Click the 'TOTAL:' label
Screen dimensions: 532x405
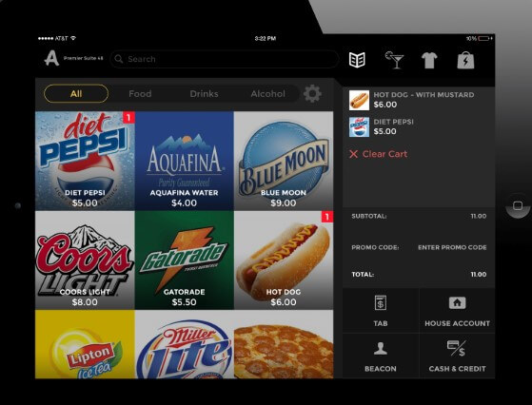[x=363, y=274]
